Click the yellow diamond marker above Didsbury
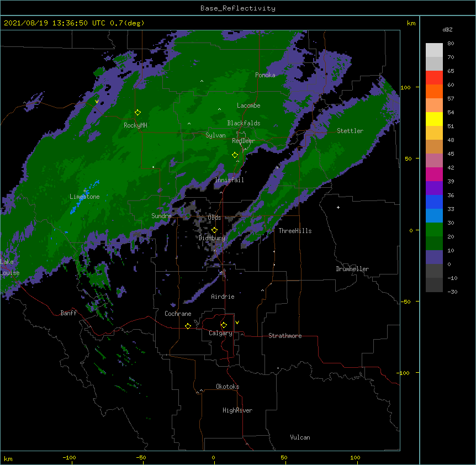Screen dimensions: 476x465 (214, 230)
